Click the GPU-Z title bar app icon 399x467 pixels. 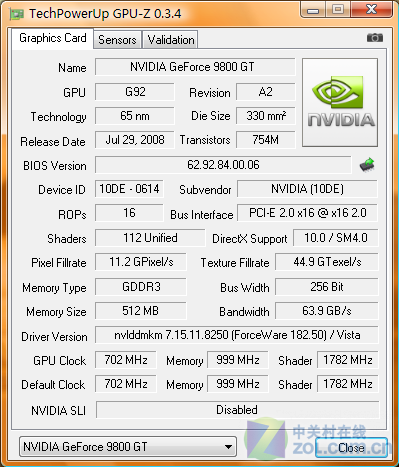click(x=17, y=14)
